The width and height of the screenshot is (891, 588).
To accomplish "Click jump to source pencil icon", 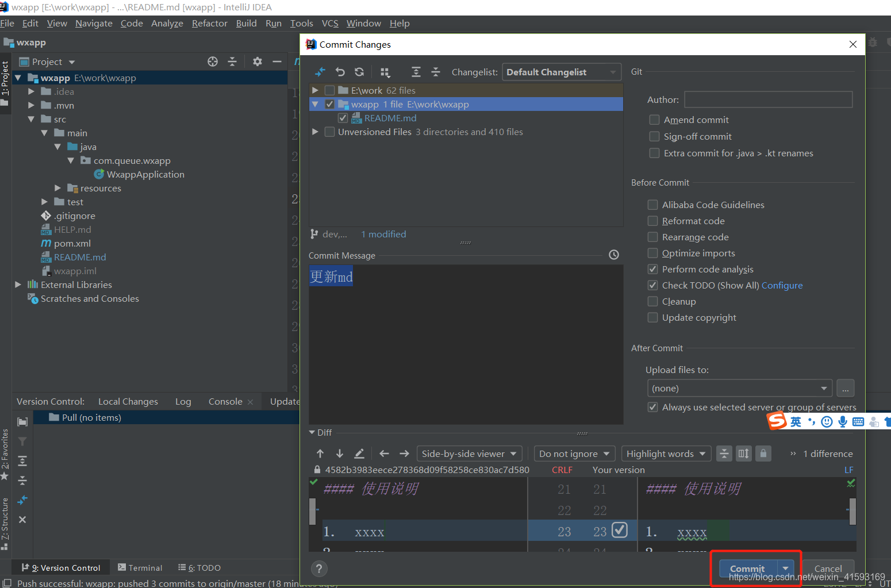I will 359,454.
